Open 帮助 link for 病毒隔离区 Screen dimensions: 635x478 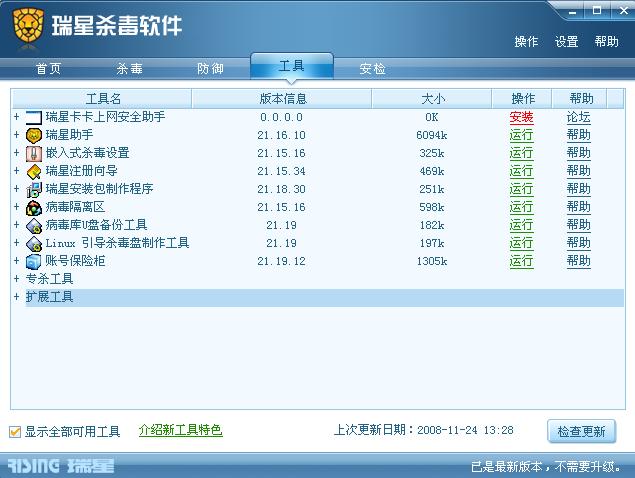click(x=578, y=207)
